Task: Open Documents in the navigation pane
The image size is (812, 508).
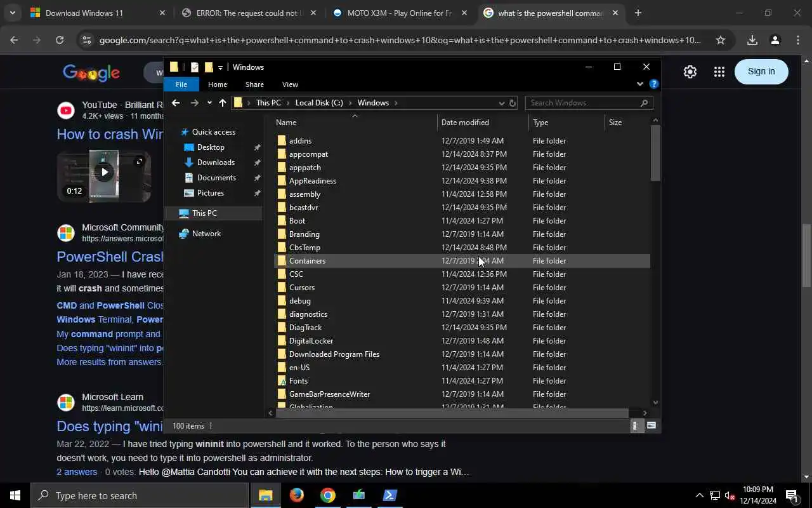Action: tap(216, 178)
